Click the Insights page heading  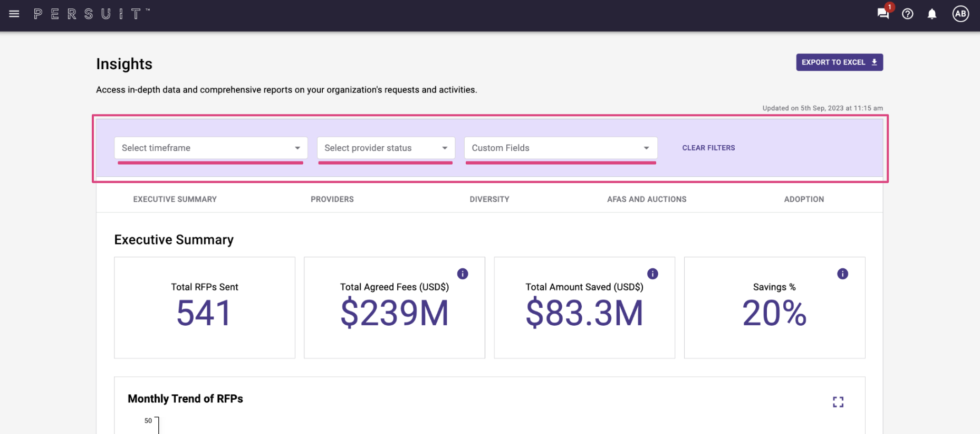pyautogui.click(x=124, y=64)
